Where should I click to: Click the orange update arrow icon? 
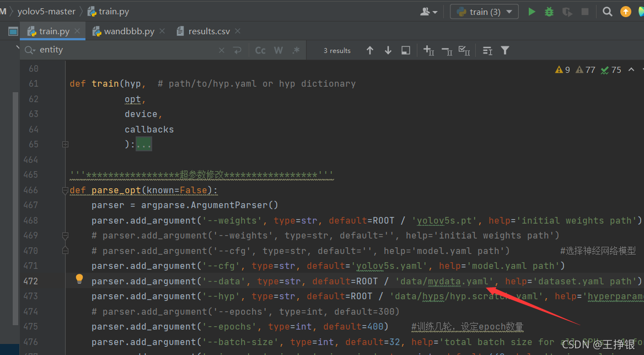pos(625,12)
